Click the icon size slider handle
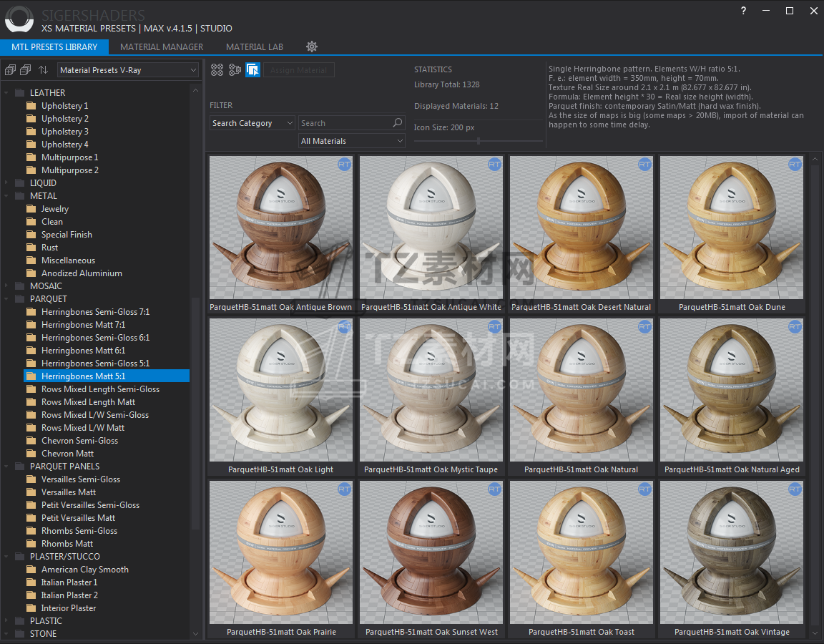The image size is (824, 644). pyautogui.click(x=479, y=141)
